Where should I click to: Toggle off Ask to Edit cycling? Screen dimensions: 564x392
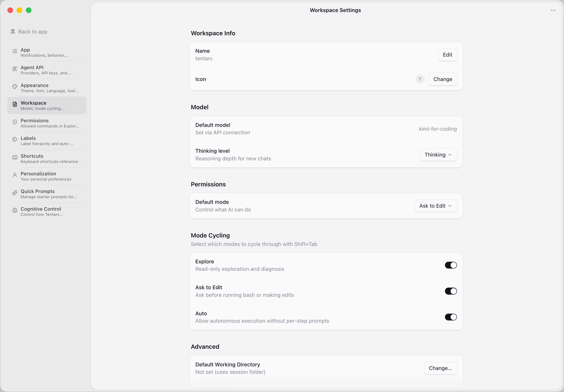451,291
